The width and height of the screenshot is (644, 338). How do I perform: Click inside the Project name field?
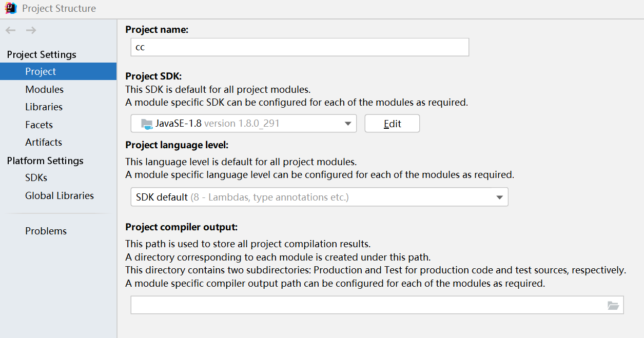pos(300,47)
